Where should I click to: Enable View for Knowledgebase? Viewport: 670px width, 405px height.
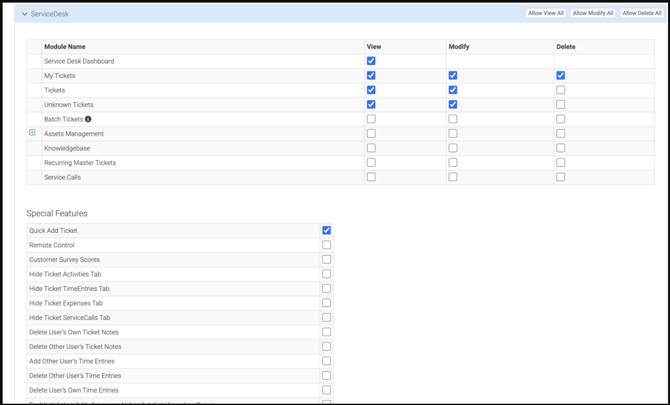point(371,148)
